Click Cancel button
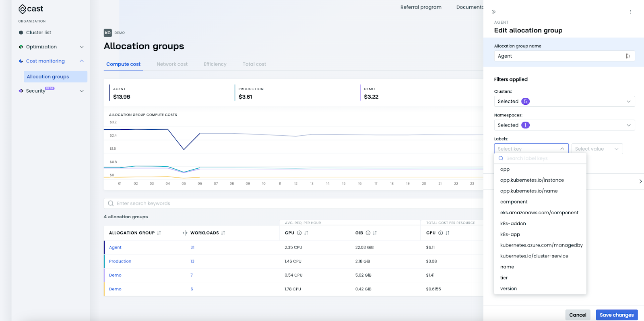The height and width of the screenshot is (321, 644). tap(578, 315)
